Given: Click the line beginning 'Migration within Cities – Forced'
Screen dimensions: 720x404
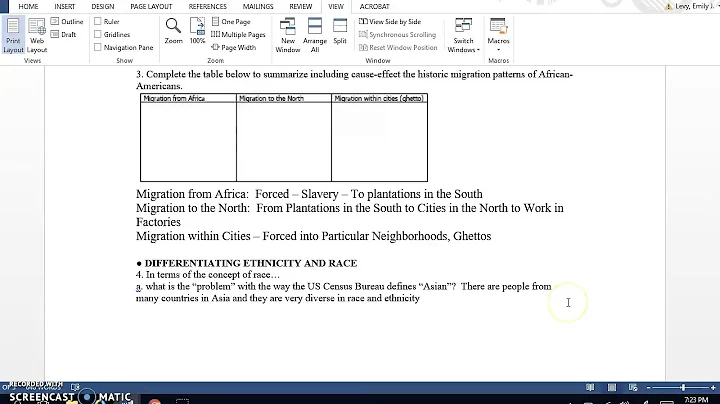Looking at the screenshot, I should click(314, 236).
